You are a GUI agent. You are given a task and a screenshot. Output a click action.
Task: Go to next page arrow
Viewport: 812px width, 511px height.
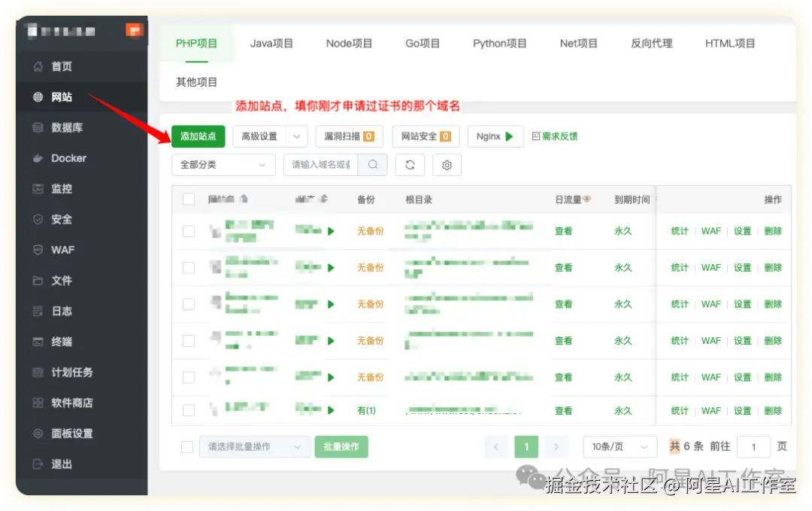[x=556, y=447]
